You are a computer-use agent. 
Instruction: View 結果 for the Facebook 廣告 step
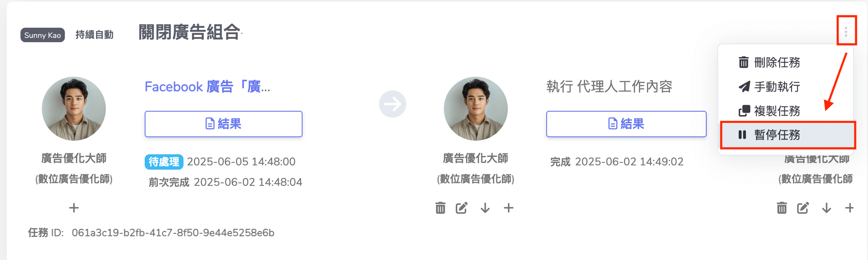tap(223, 124)
